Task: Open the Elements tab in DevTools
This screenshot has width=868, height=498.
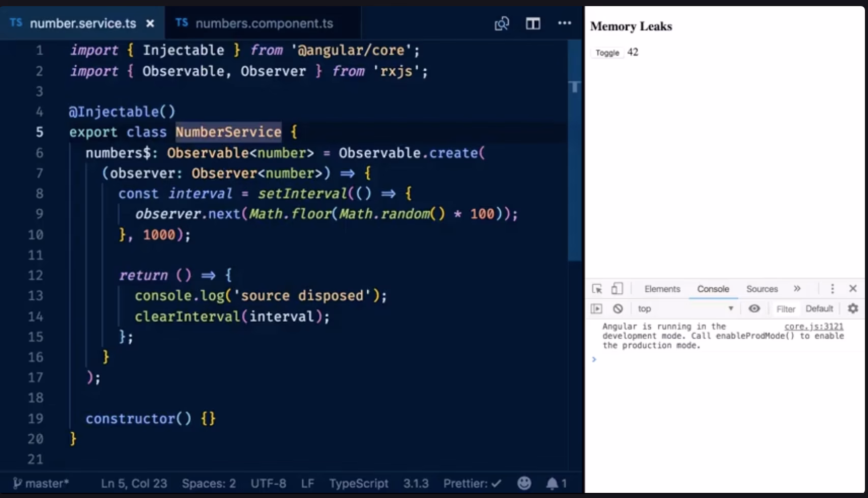Action: pos(662,289)
